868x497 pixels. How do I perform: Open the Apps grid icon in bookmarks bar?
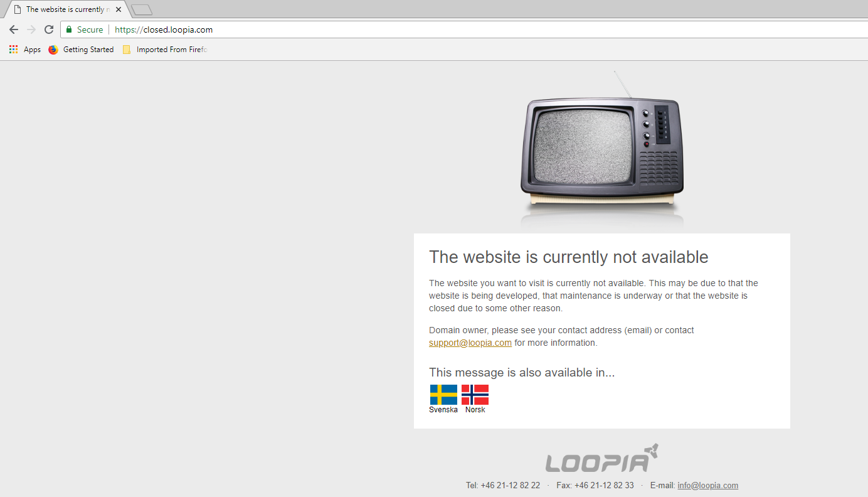click(14, 50)
